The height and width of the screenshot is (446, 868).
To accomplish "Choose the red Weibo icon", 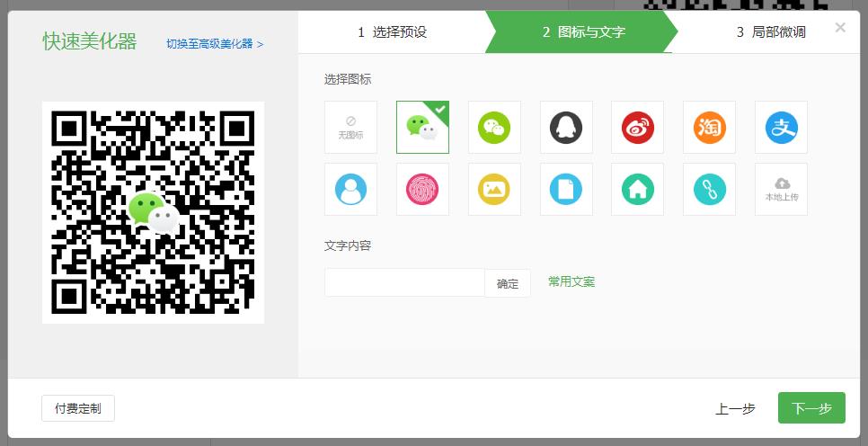I will [638, 128].
